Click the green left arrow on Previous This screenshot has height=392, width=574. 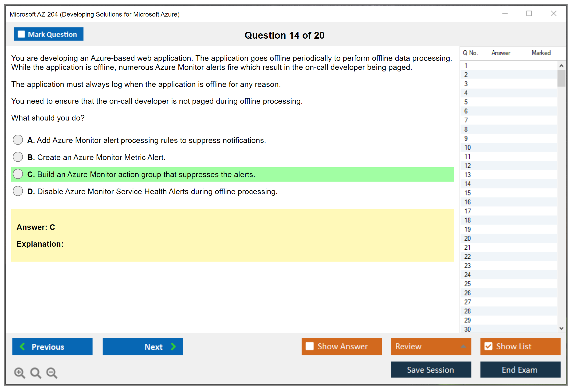tap(23, 346)
